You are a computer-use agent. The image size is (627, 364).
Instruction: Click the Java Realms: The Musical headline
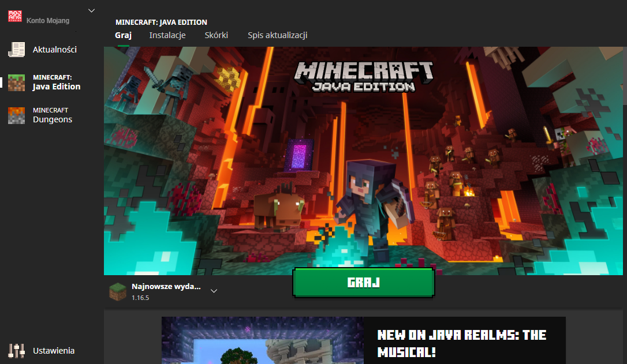click(x=462, y=343)
